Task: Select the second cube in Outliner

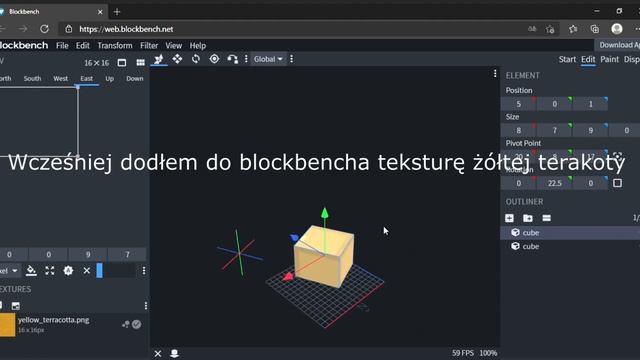Action: click(x=570, y=247)
